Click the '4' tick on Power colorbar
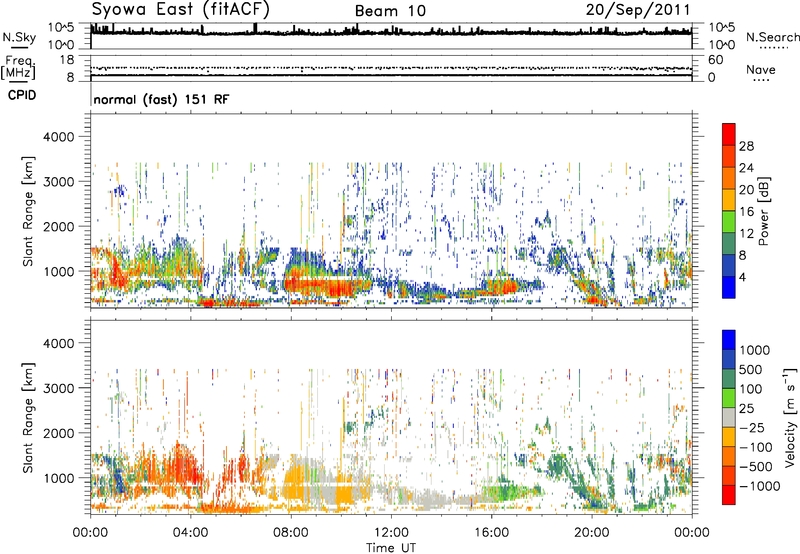 coord(742,277)
